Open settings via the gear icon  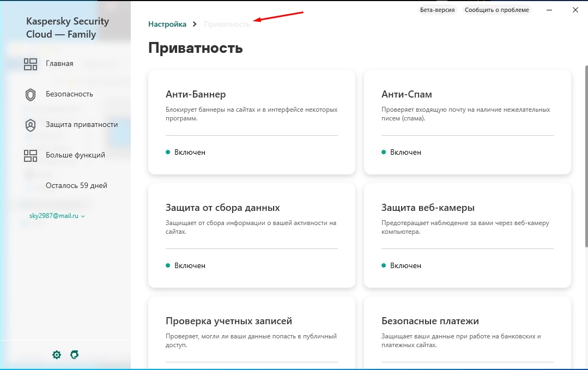[x=57, y=355]
